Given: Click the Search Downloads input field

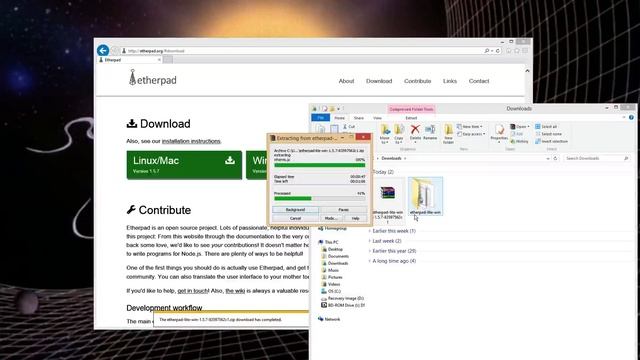Looking at the screenshot, I should (x=597, y=158).
